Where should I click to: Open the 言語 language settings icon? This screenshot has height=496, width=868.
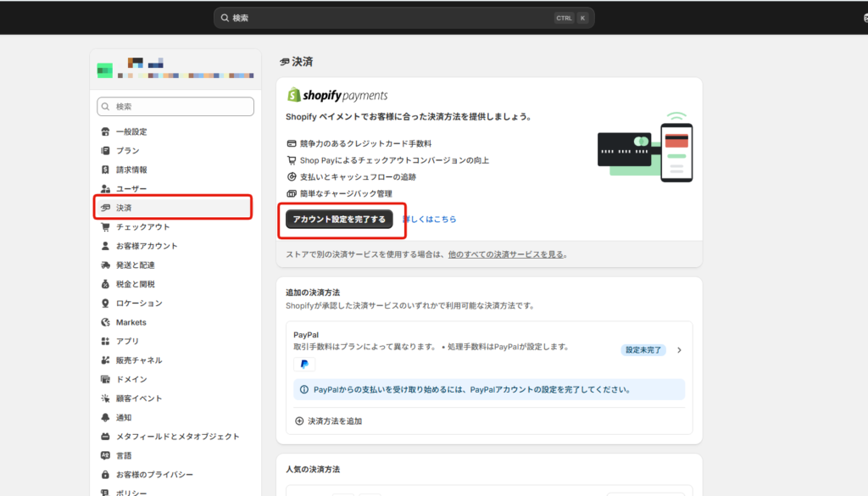click(x=105, y=455)
